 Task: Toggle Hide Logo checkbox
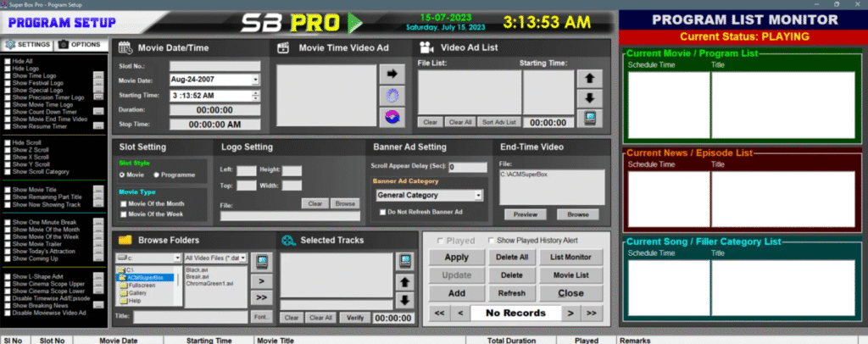coord(7,69)
